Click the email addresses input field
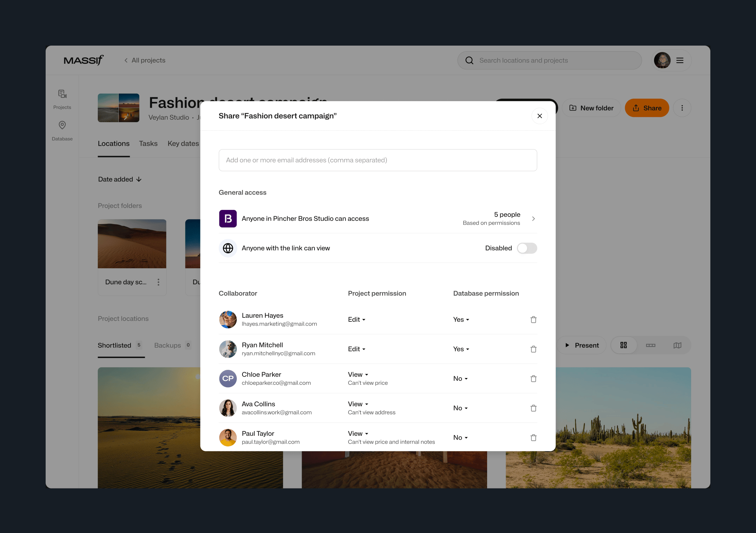The width and height of the screenshot is (756, 533). click(378, 160)
